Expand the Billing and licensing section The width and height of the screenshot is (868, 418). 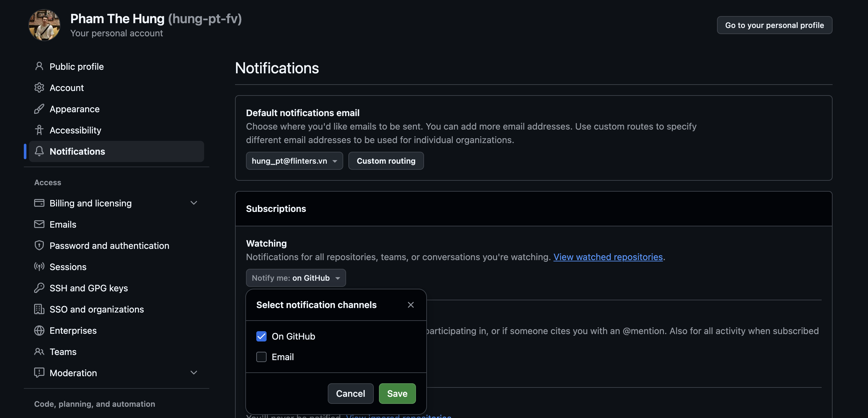[193, 203]
